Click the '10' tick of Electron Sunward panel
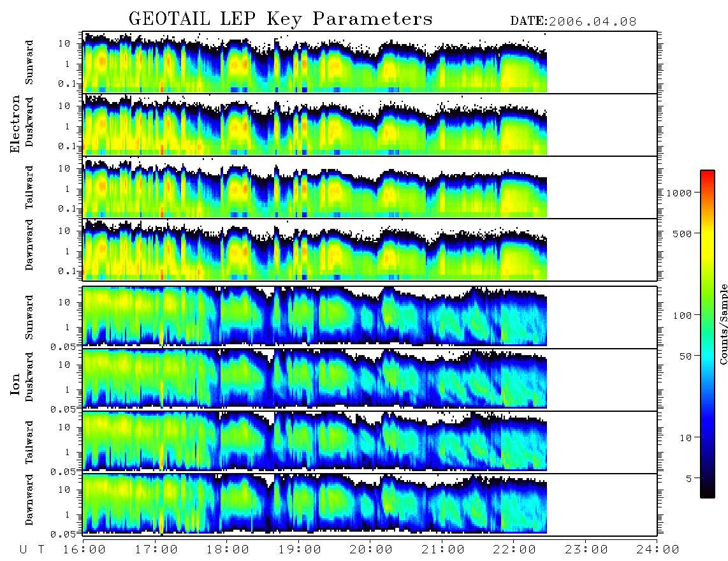 [x=64, y=43]
